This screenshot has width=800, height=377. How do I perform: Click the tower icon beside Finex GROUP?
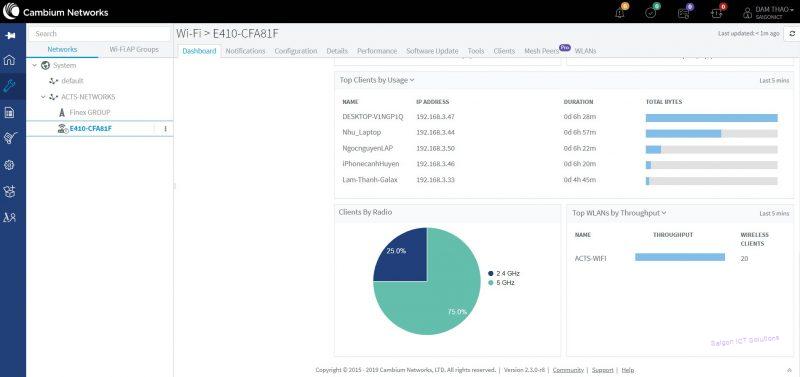click(62, 112)
